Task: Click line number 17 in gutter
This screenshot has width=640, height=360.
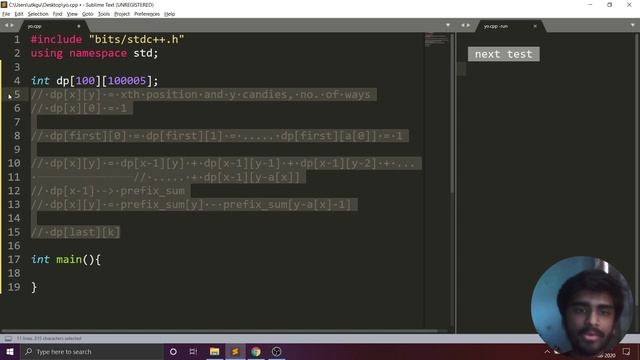Action: click(14, 259)
